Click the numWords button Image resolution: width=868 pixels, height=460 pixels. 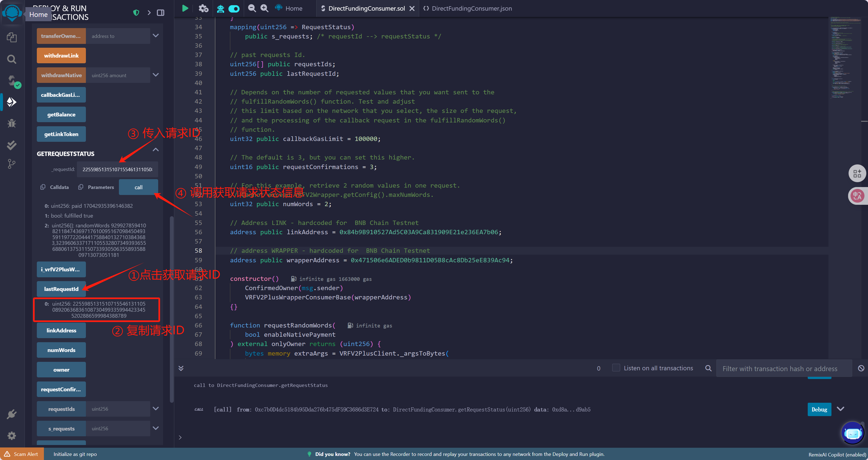point(61,350)
